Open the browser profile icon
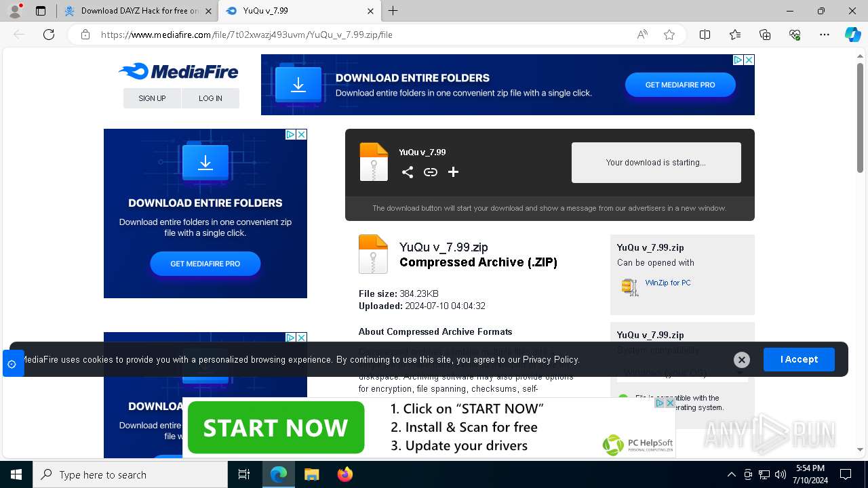Screen dimensions: 868x488 15,11
